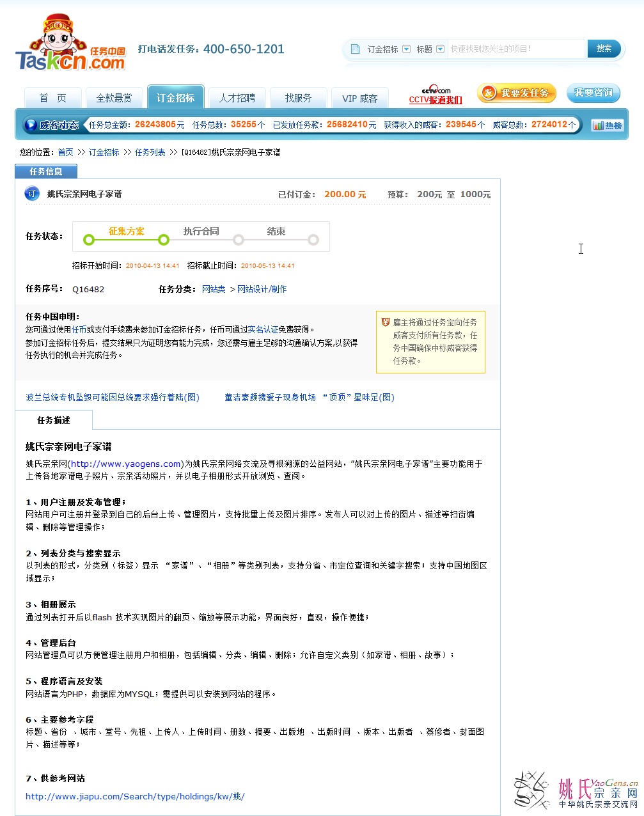Click task total 26243805元 statistic
644x816 pixels.
click(x=160, y=125)
